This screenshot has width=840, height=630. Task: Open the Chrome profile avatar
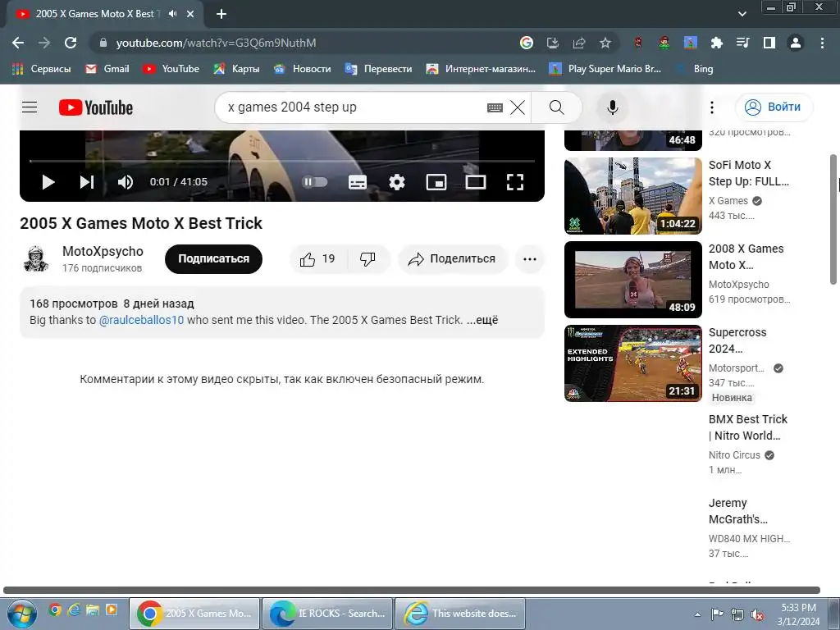coord(796,43)
